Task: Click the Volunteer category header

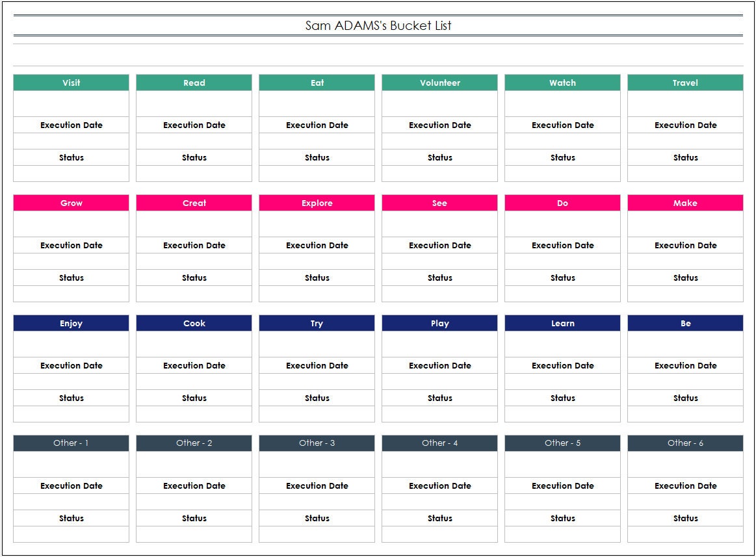Action: point(439,83)
